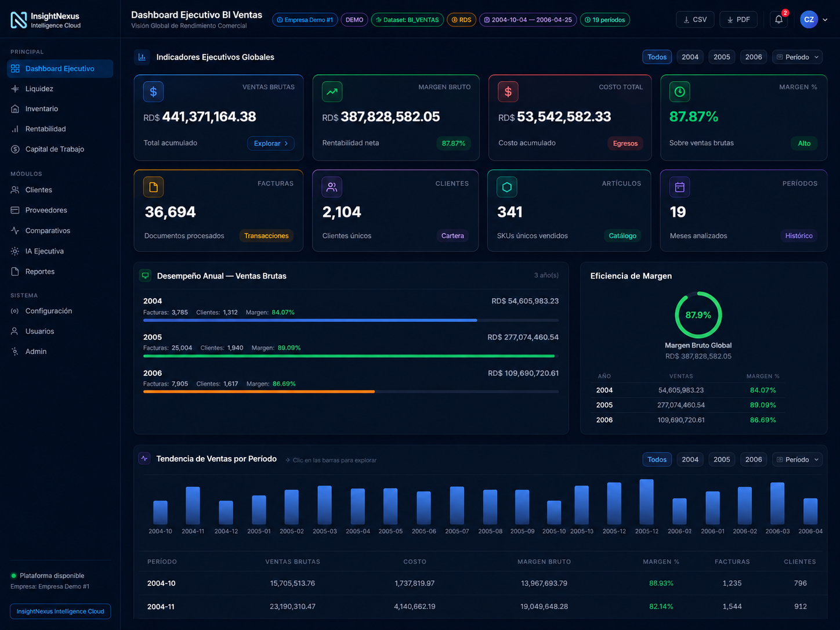Viewport: 840px width, 630px height.
Task: Filter Tendencia de Ventas by 2004
Action: pyautogui.click(x=690, y=459)
